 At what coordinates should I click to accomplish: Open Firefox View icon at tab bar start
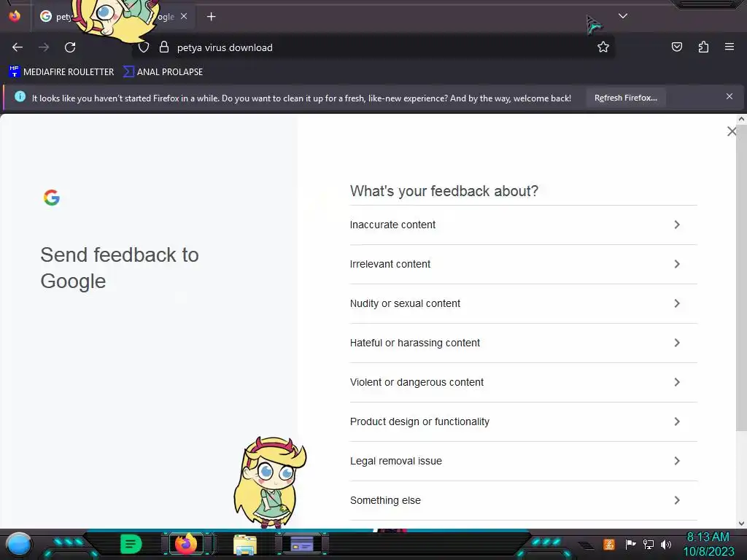(x=15, y=16)
